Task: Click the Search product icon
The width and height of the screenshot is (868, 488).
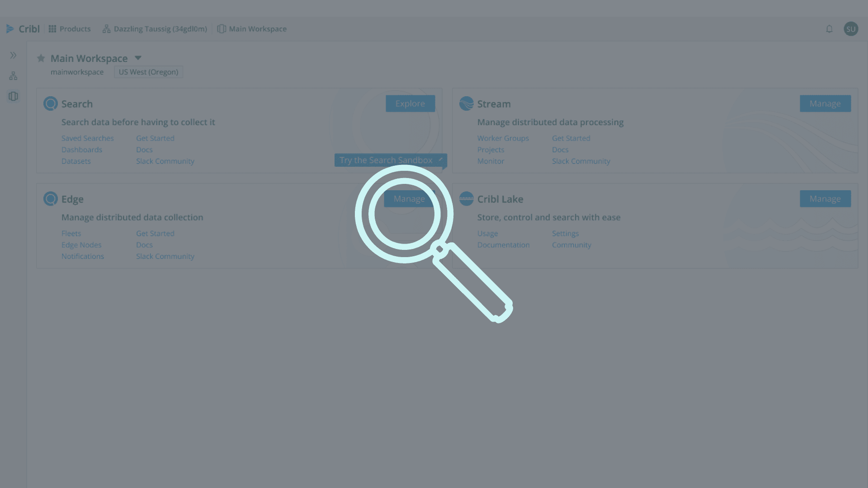Action: pyautogui.click(x=51, y=103)
